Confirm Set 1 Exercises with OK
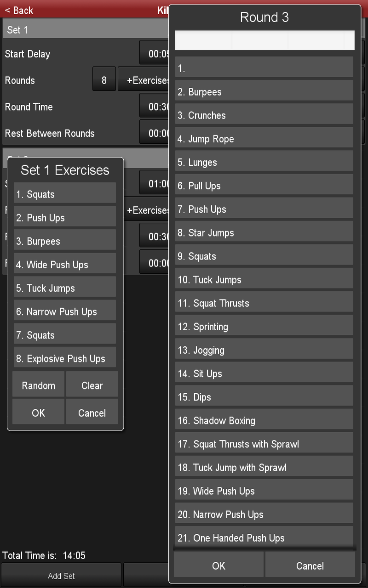Screen dimensions: 368x588 click(x=39, y=413)
